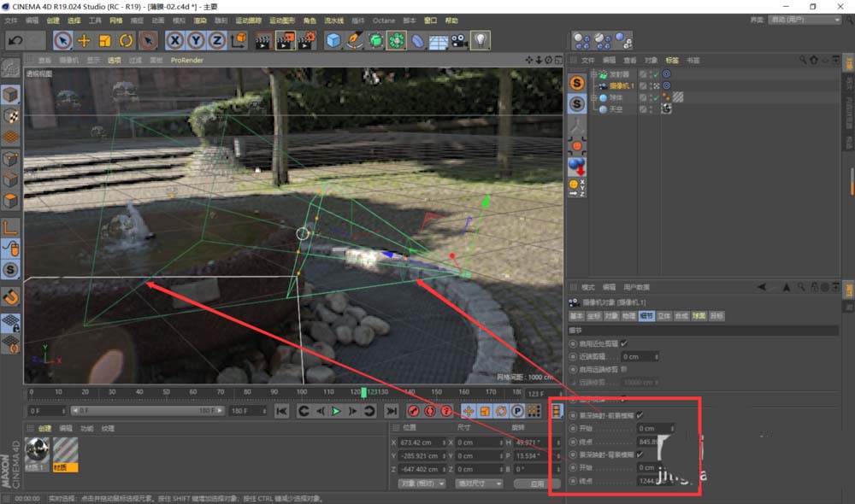Screen dimensions: 855x504
Task: Switch to the 细节 attribute tab
Action: coord(646,316)
